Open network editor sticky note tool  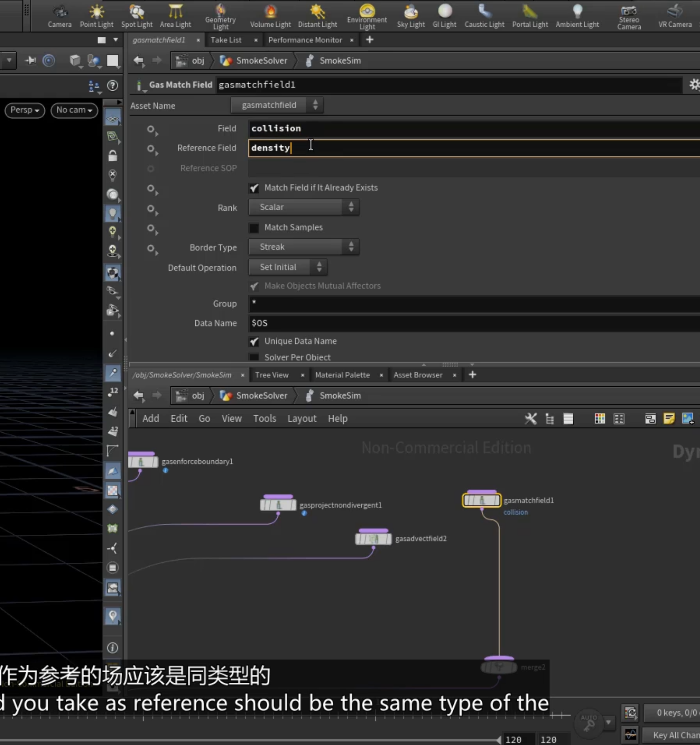pyautogui.click(x=669, y=418)
